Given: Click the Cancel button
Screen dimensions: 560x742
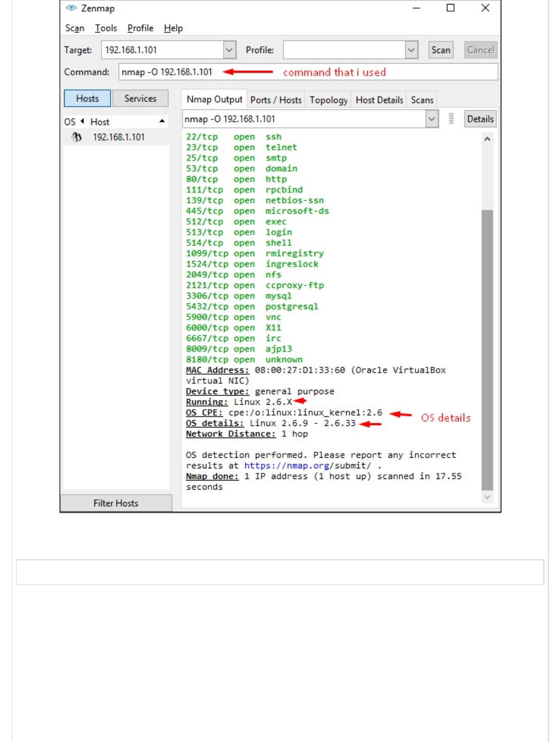Looking at the screenshot, I should (481, 50).
